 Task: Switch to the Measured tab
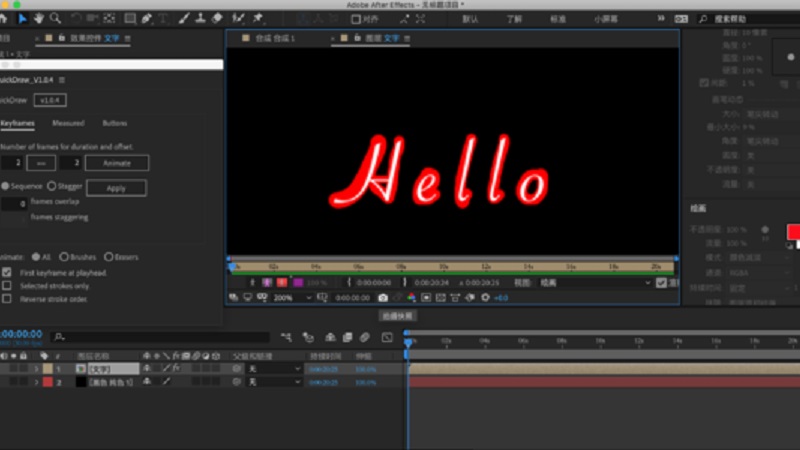click(68, 123)
